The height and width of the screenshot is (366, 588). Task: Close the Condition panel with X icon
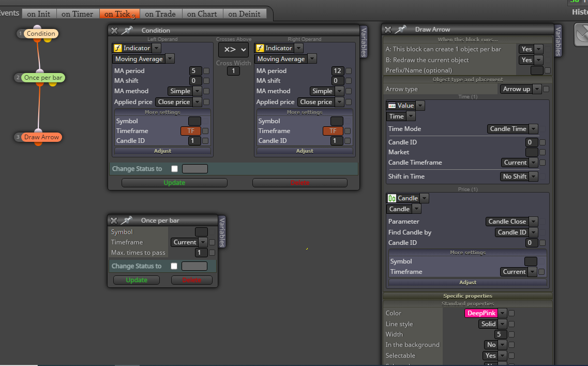tap(114, 31)
